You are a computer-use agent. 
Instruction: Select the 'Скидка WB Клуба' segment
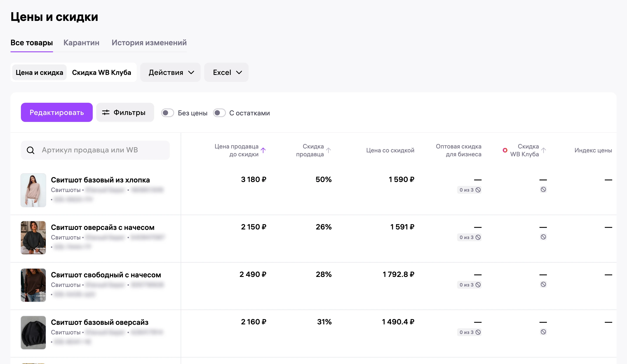[101, 72]
